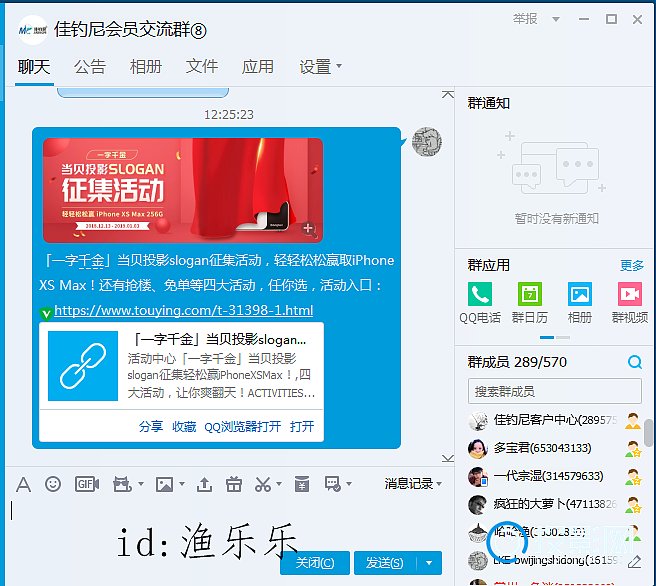Open the red SLOGAN 征集活动 banner image

pos(183,190)
